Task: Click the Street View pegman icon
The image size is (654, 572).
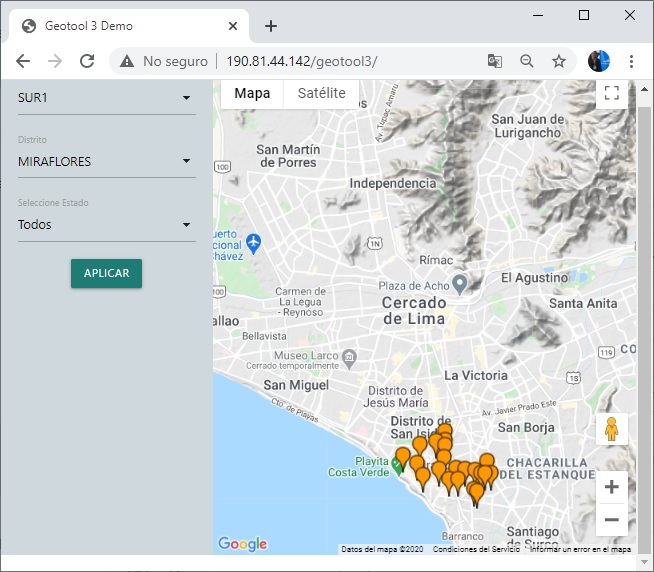Action: (611, 429)
